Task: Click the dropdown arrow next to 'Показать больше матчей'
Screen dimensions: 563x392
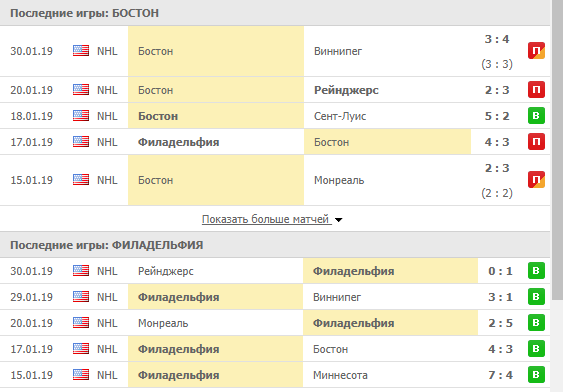Action: [x=339, y=220]
